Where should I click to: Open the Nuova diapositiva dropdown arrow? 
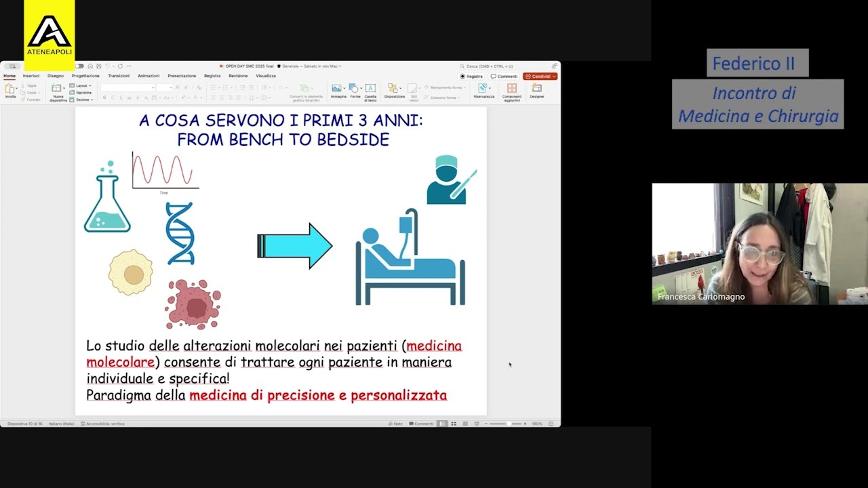64,89
